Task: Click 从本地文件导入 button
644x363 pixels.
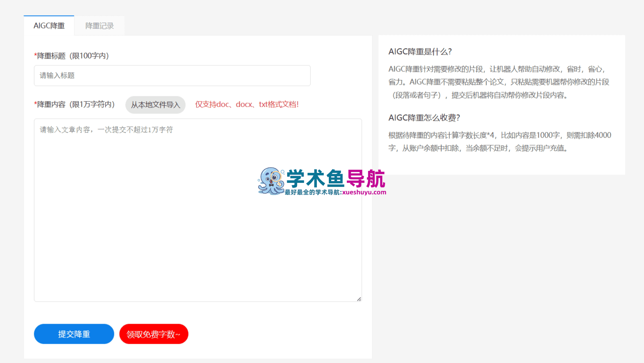Action: coord(156,105)
